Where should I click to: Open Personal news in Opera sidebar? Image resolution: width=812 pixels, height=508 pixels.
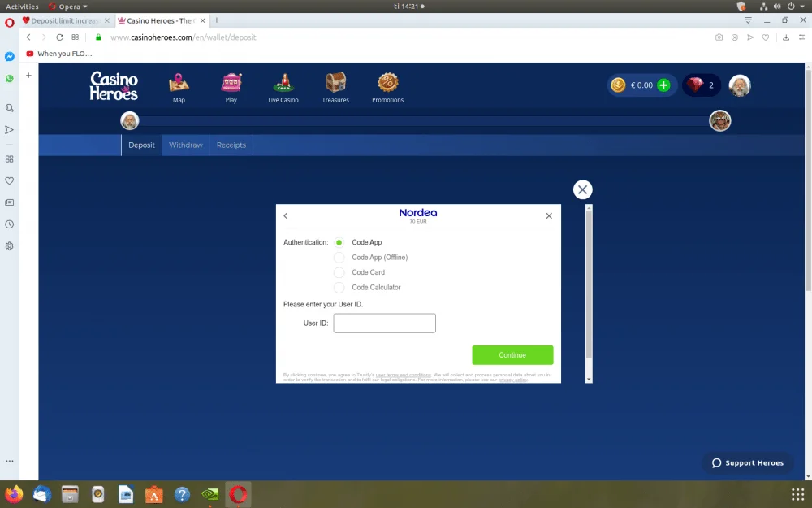9,202
